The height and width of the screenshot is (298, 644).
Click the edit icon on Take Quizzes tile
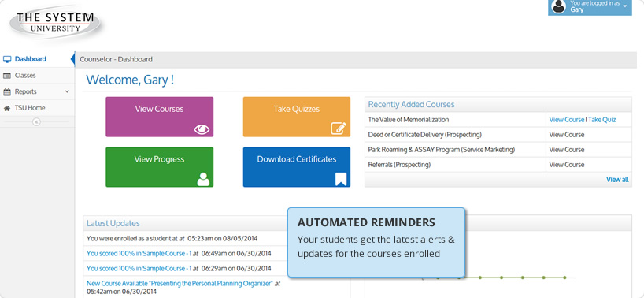339,129
